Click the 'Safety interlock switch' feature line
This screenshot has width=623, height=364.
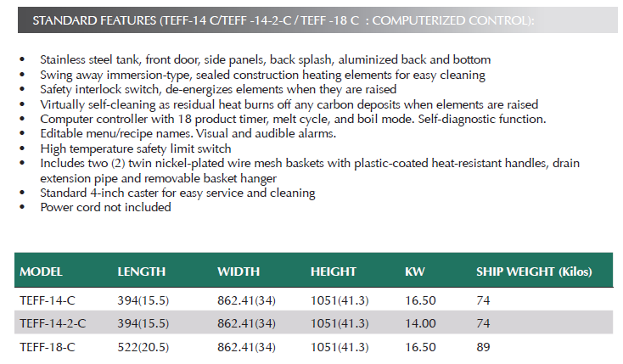(x=218, y=89)
